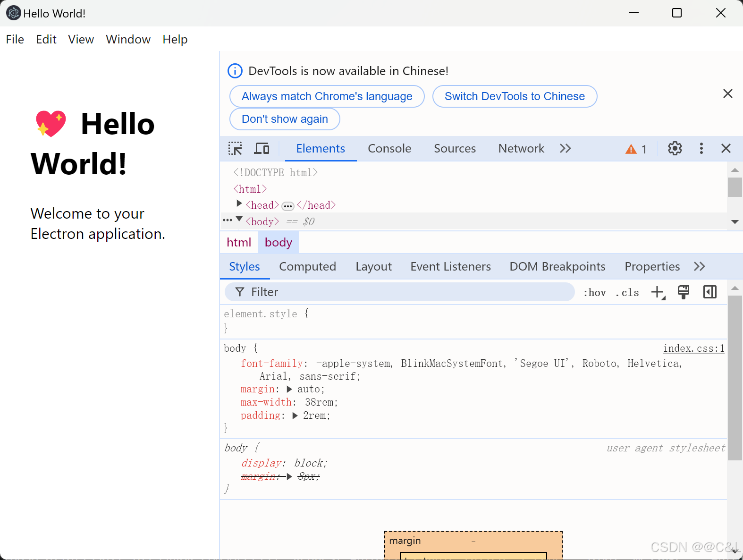
Task: Switch to the Elements tab
Action: click(321, 149)
